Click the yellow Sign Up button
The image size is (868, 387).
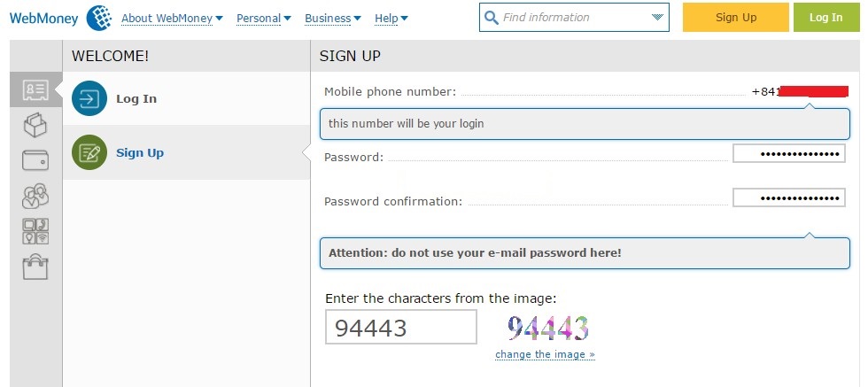point(736,17)
